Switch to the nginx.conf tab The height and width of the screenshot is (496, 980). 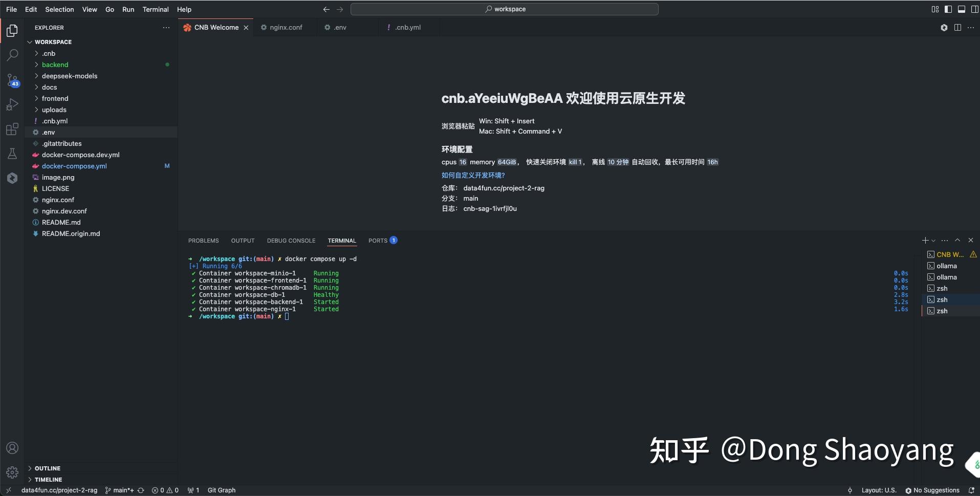[x=286, y=27]
